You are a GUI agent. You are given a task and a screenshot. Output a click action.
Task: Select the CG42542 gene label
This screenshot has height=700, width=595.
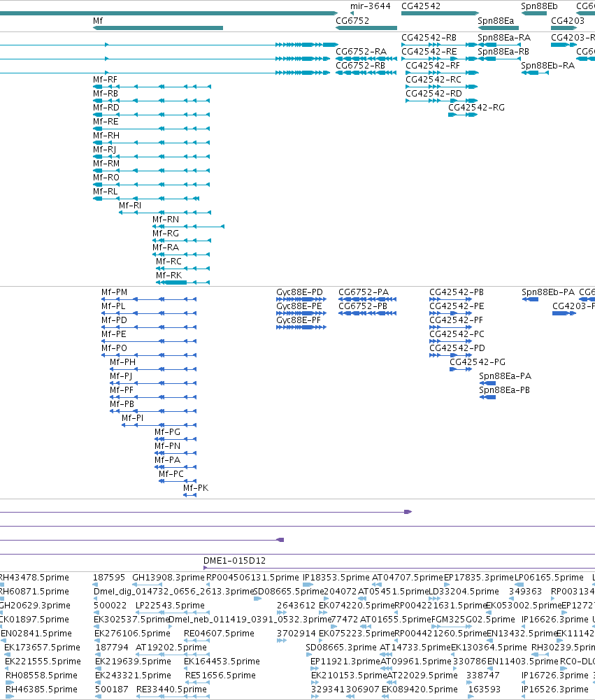point(420,6)
